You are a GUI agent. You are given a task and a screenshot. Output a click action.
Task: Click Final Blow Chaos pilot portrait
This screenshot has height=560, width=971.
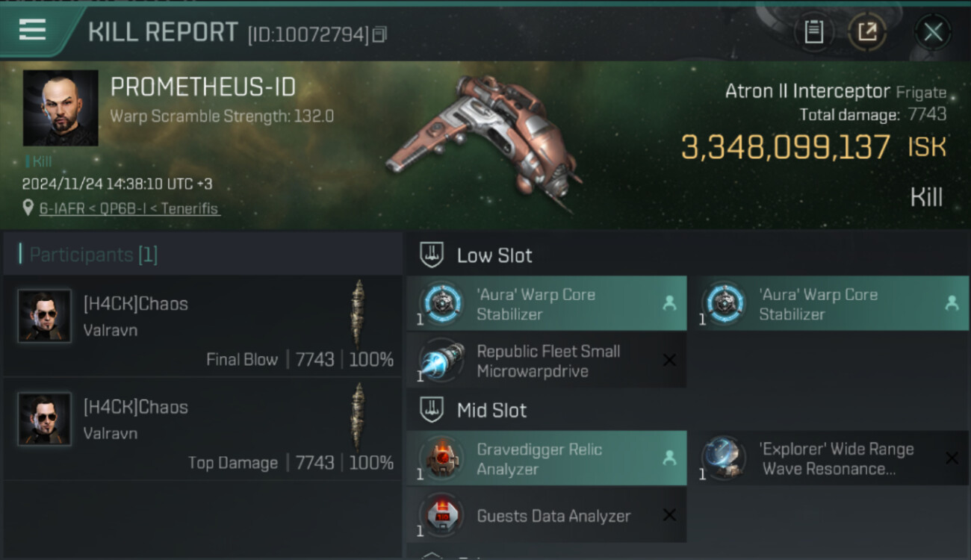tap(45, 316)
